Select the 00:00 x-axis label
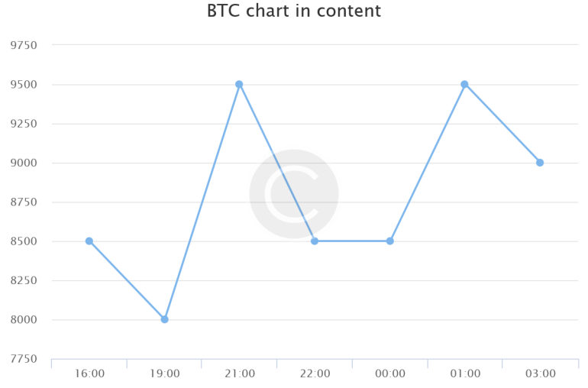The image size is (588, 388). (x=389, y=373)
